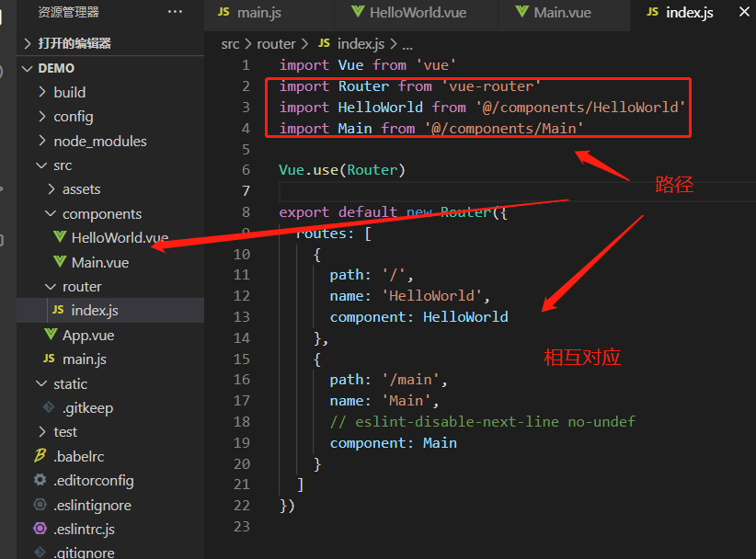This screenshot has width=756, height=559.
Task: Click the Vue icon on Main.vue tab
Action: (x=521, y=11)
